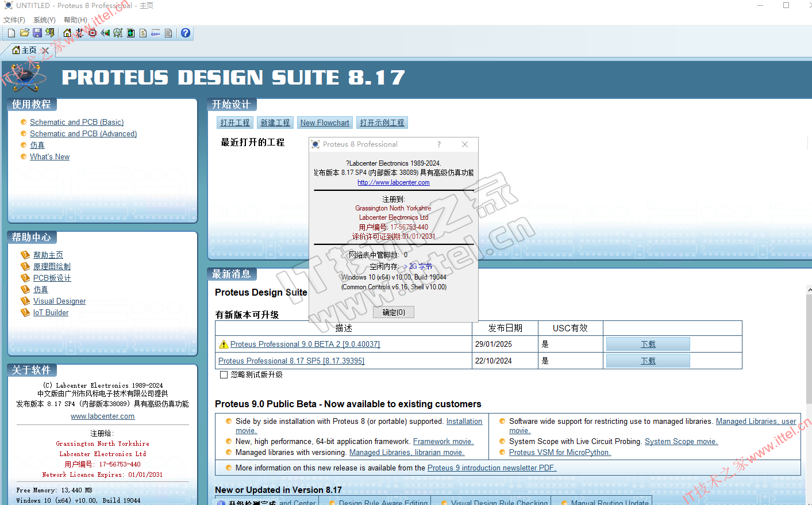Open the Gerber Viewer toolbar icon
This screenshot has width=812, height=505.
point(118,33)
